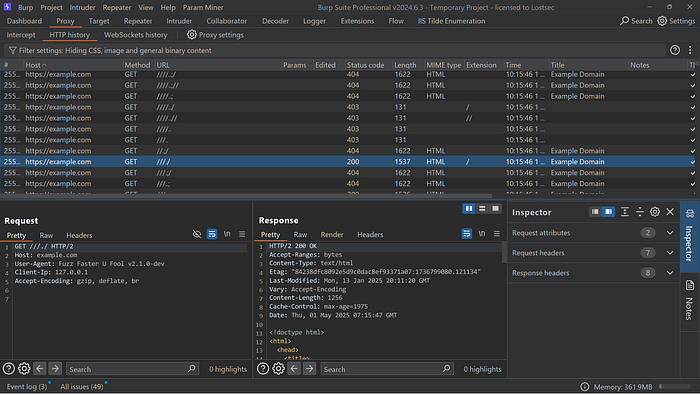
Task: Sort history by Length column
Action: [x=408, y=65]
